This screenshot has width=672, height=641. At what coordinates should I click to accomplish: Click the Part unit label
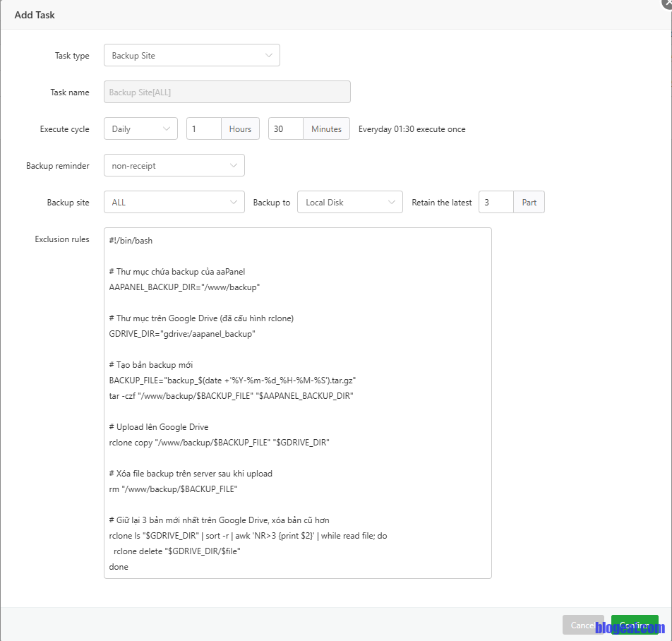pos(529,203)
